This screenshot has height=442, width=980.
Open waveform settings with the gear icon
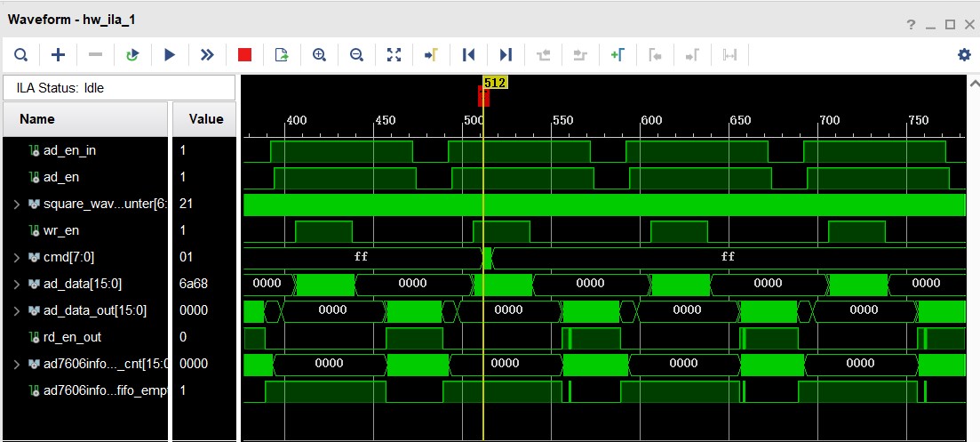click(x=964, y=55)
